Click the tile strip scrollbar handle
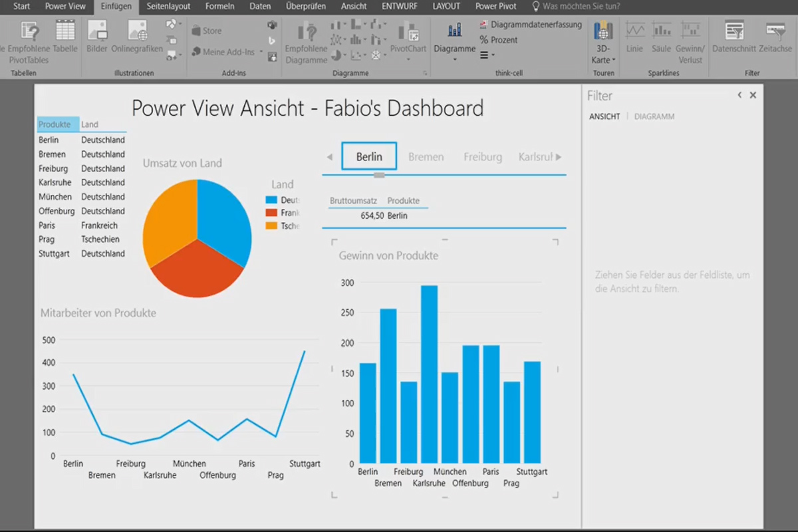Image resolution: width=798 pixels, height=532 pixels. pos(379,175)
